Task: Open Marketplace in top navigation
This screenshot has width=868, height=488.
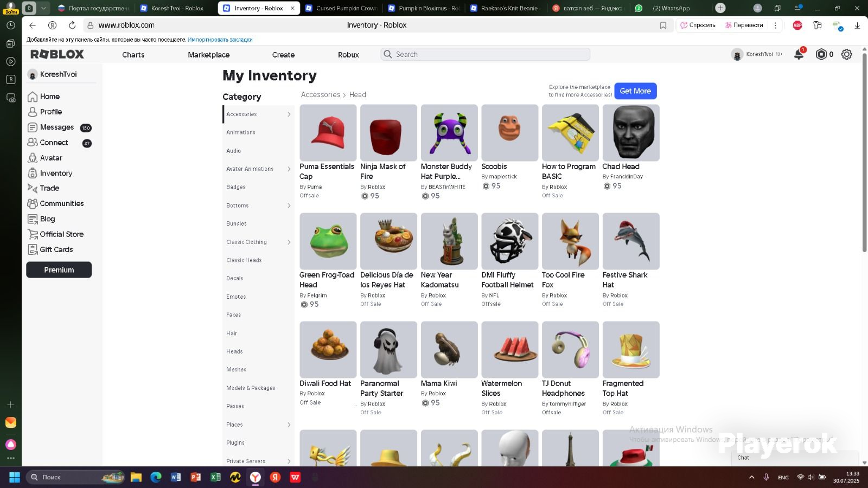Action: click(209, 55)
